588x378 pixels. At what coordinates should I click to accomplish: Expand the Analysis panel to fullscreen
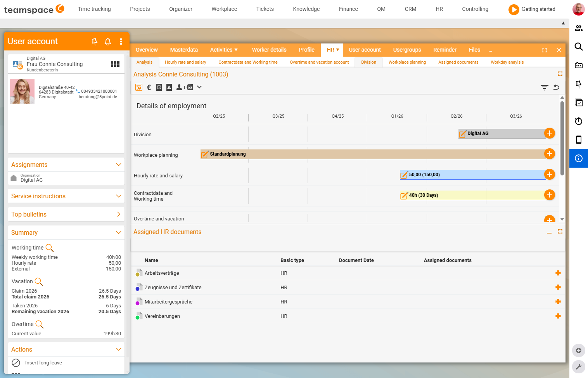[x=560, y=74]
